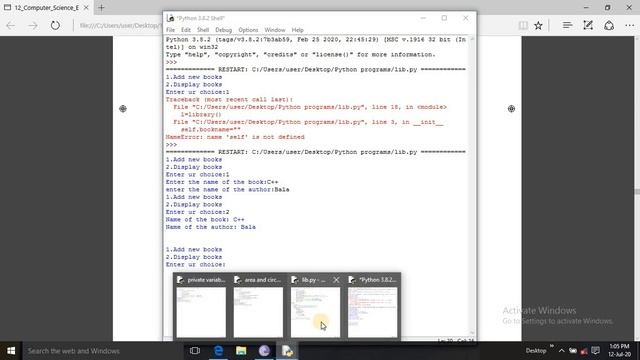The height and width of the screenshot is (360, 640).
Task: Add page to favorites with star icon
Action: 538,25
